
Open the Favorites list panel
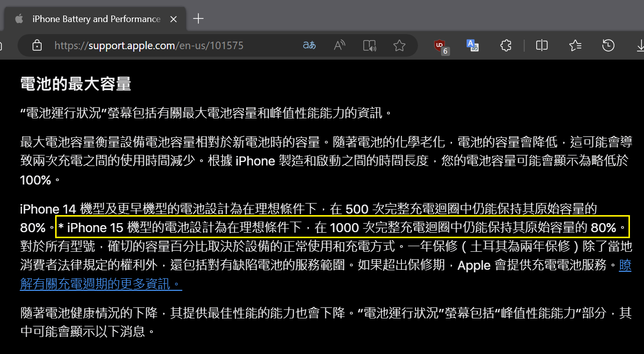(x=575, y=46)
